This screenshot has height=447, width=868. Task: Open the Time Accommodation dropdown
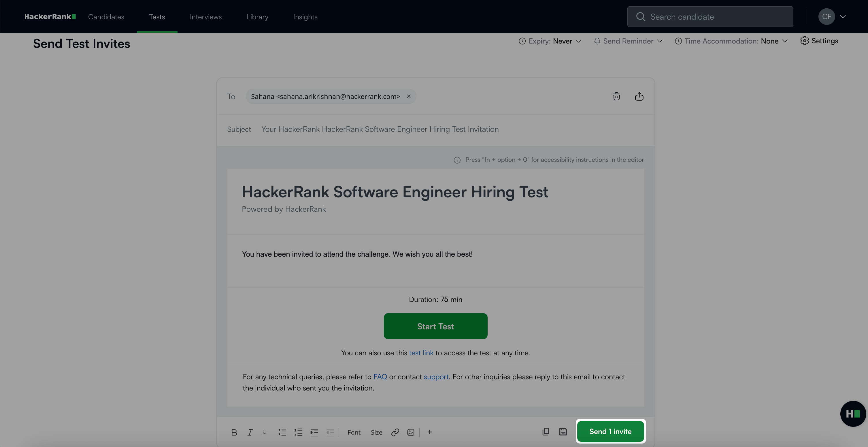coord(731,41)
